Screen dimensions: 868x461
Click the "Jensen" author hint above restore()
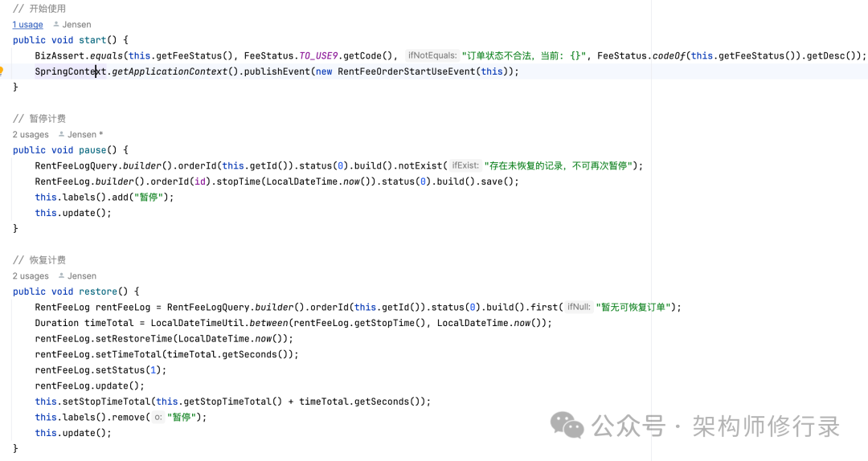point(82,275)
